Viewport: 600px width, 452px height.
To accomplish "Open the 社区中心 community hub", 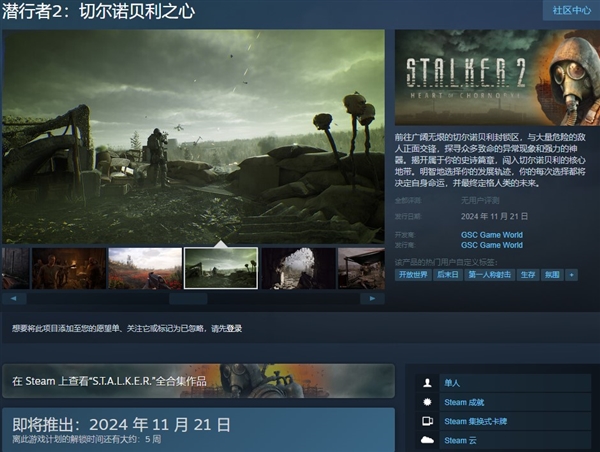I will tap(574, 10).
